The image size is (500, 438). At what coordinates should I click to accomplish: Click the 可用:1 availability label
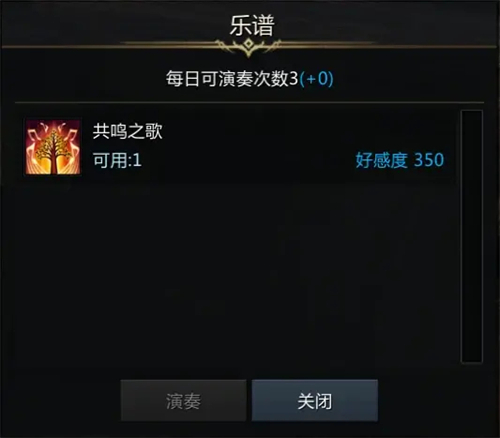(117, 160)
